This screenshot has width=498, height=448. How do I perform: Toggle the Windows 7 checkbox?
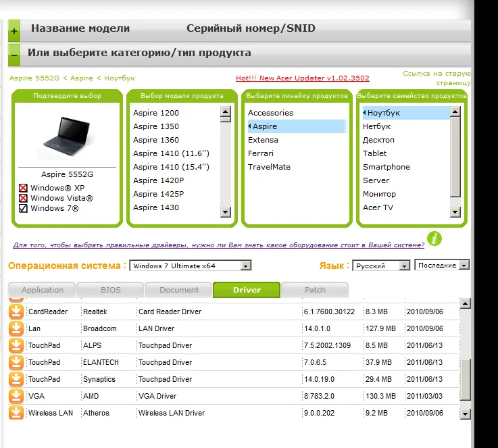click(x=23, y=208)
